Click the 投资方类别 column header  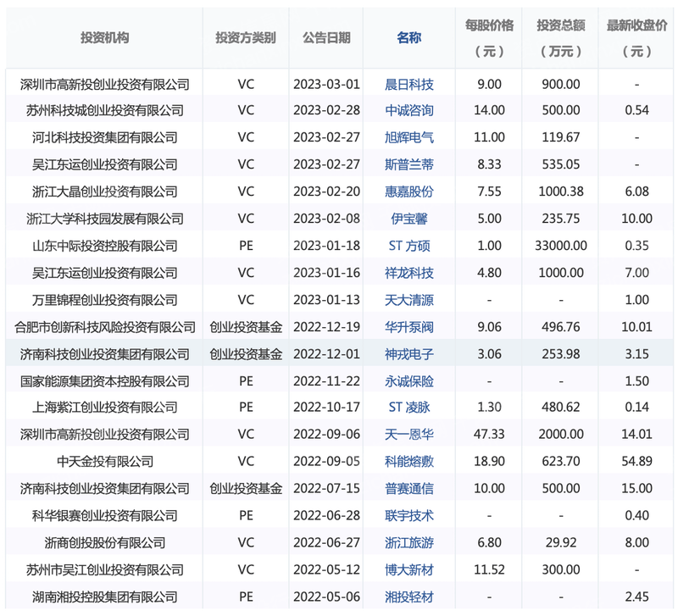click(246, 38)
